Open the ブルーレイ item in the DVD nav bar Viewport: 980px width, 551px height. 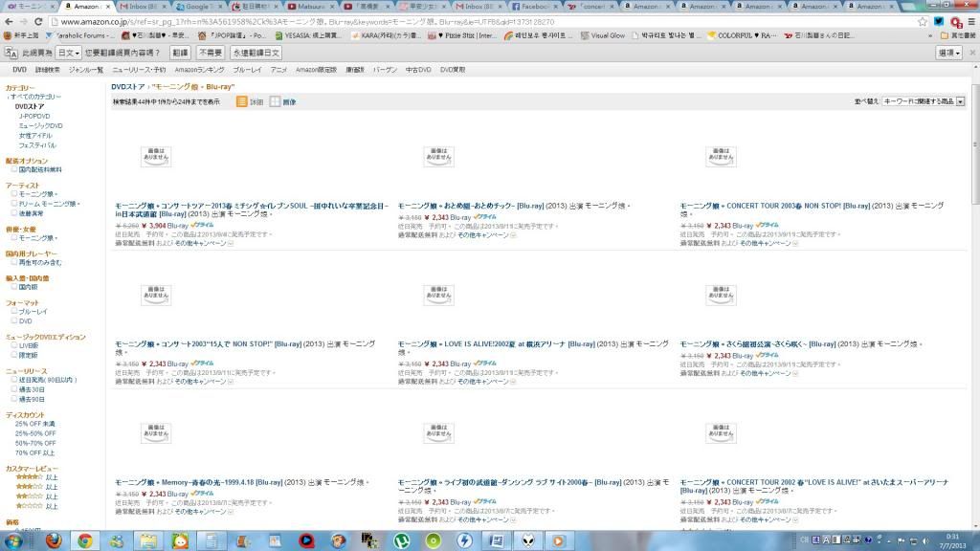247,70
